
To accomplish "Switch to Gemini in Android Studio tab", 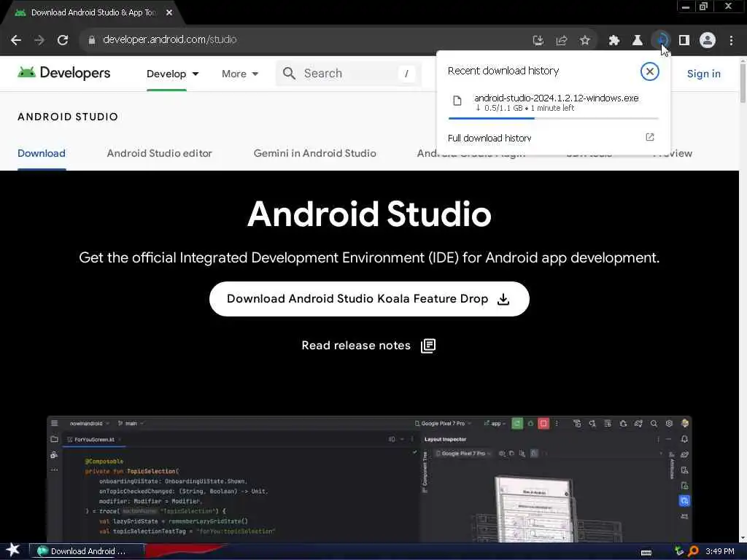I will tap(315, 153).
